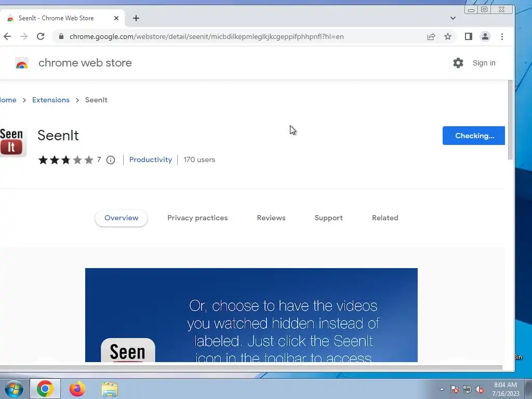Click the Chrome Web Store rainbow logo
The image size is (532, 399).
(22, 63)
